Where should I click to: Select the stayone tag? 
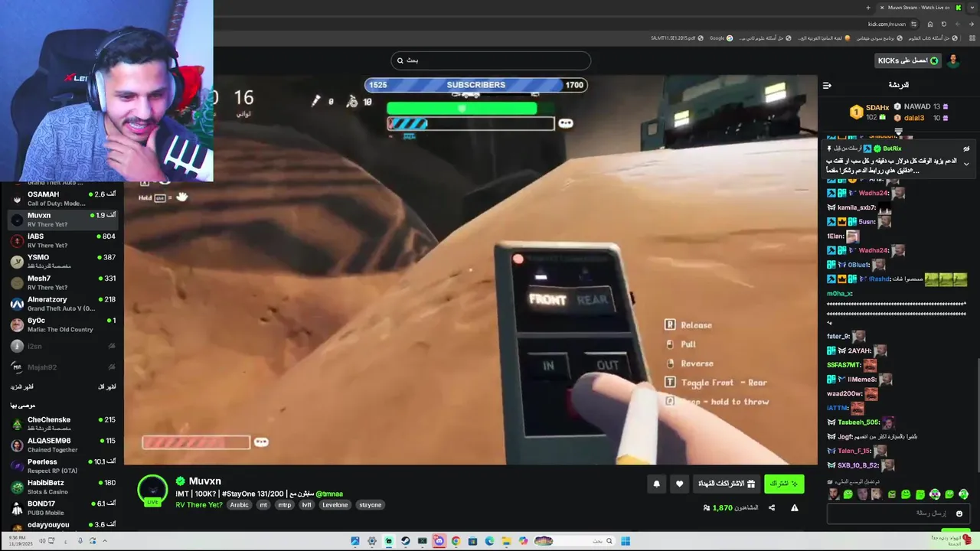370,505
